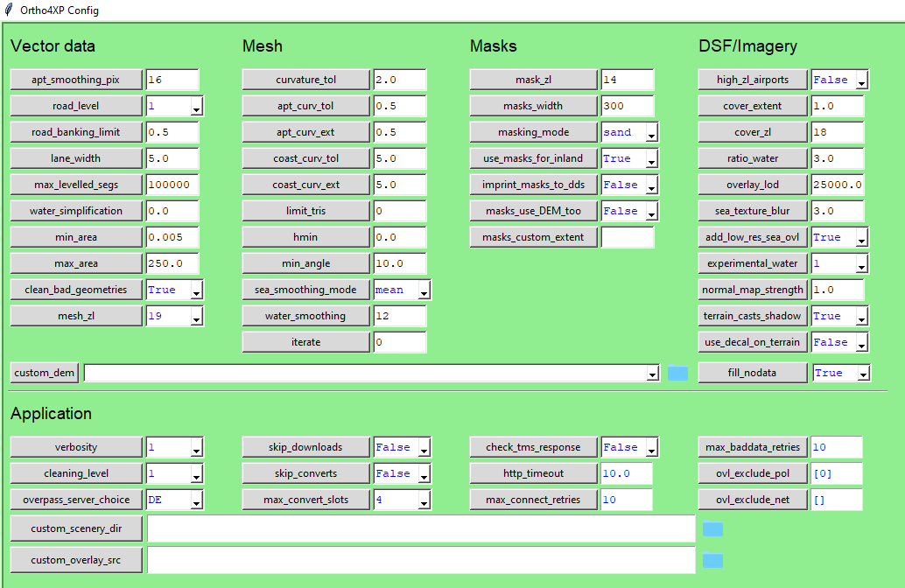Expand the cleaning_level dropdown
The height and width of the screenshot is (588, 905).
coord(196,473)
